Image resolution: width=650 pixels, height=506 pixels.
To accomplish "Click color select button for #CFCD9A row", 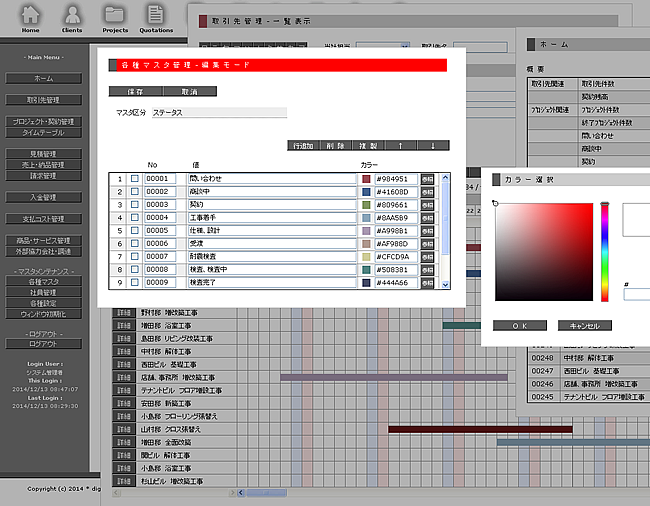I will 427,257.
